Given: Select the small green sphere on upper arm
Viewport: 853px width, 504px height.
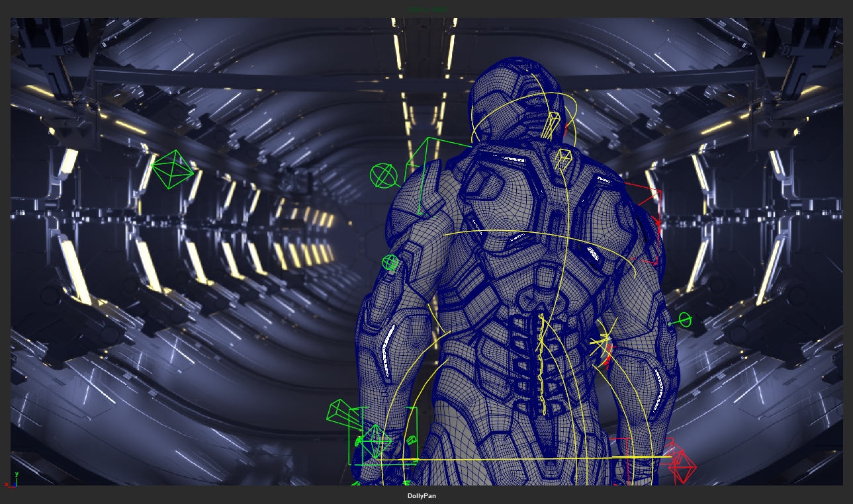Looking at the screenshot, I should tap(390, 263).
